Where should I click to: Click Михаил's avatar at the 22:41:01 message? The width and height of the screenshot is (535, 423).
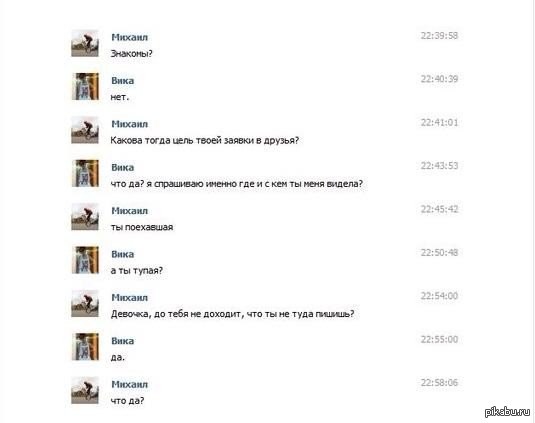(x=85, y=130)
